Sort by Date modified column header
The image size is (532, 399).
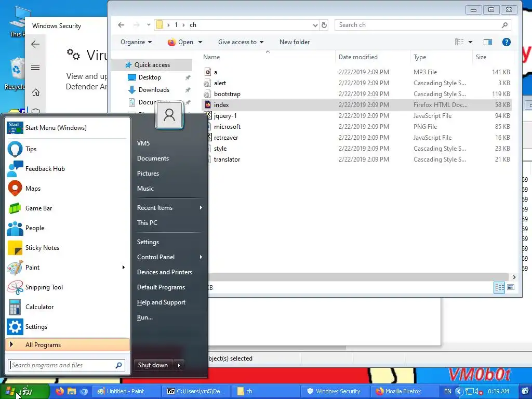click(x=373, y=57)
